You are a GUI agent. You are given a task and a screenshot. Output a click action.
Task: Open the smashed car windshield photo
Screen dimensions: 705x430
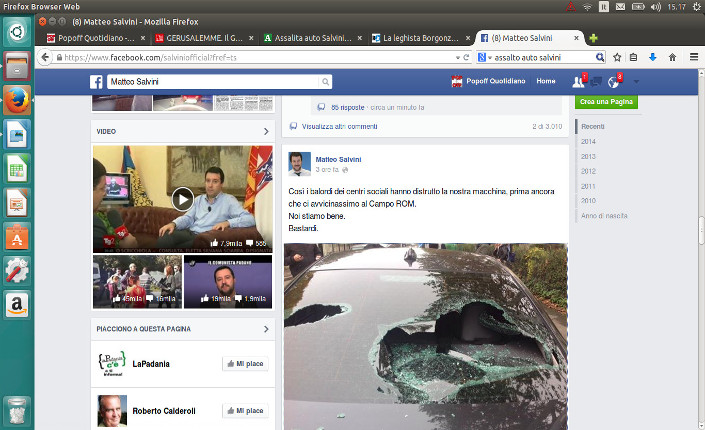click(425, 336)
